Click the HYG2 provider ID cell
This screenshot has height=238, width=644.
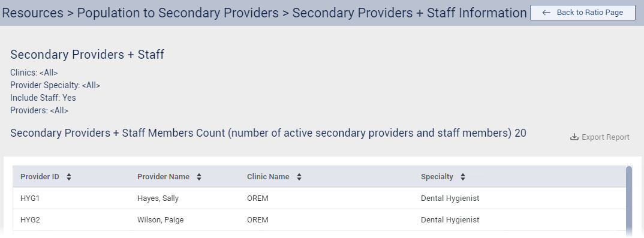31,220
